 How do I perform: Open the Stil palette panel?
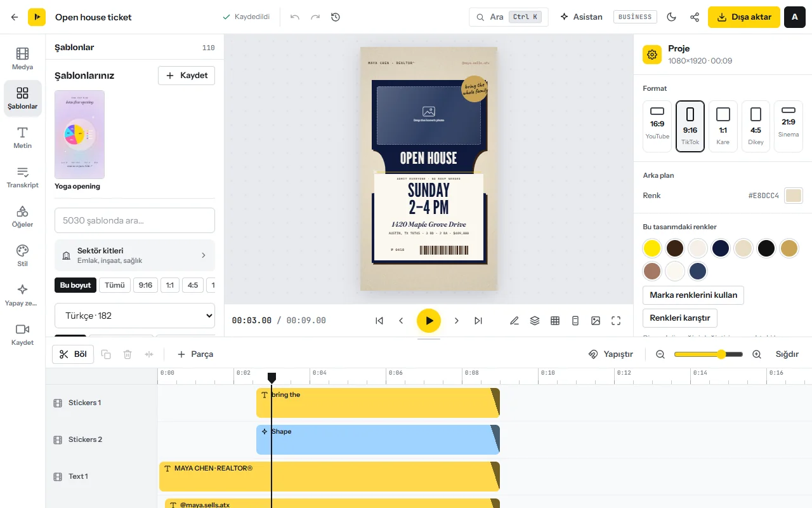point(22,255)
